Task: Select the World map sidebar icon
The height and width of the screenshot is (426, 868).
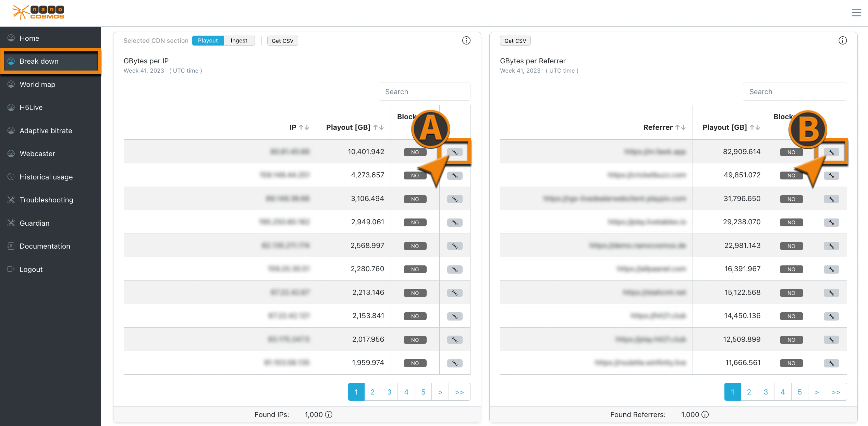Action: [37, 84]
